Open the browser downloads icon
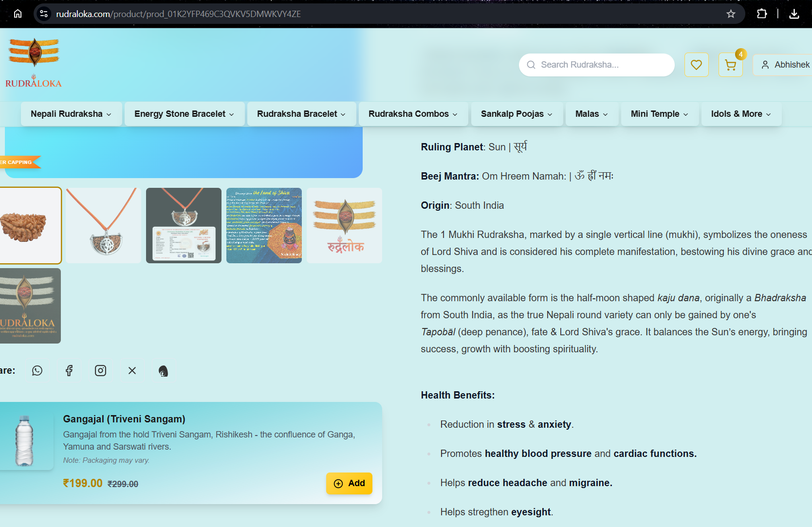The width and height of the screenshot is (812, 527). pos(794,14)
